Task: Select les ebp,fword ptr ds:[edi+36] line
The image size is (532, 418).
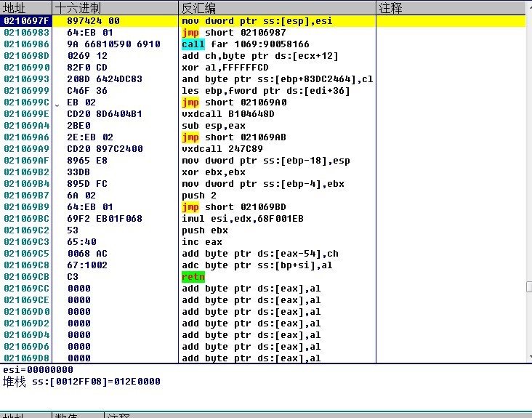Action: point(266,91)
